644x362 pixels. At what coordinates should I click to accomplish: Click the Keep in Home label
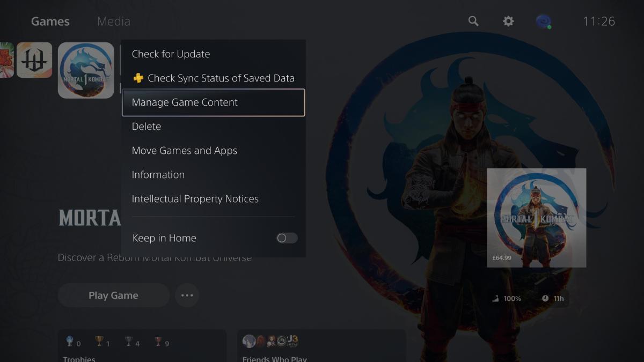coord(164,238)
